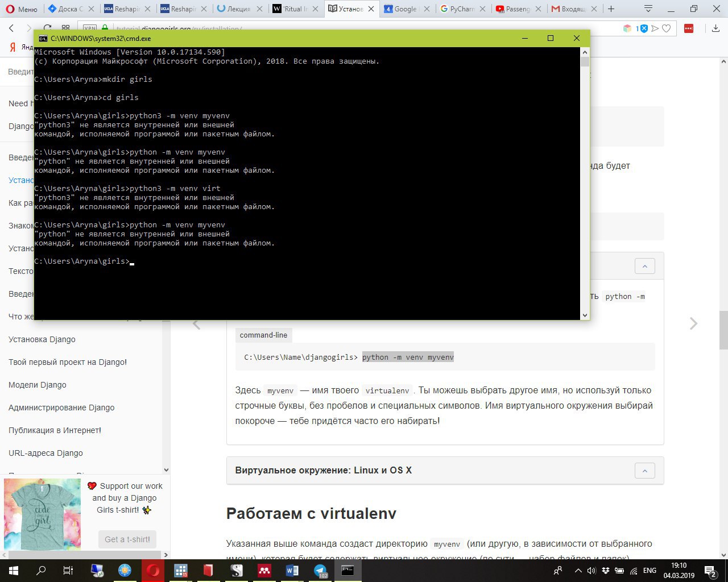Screen dimensions: 728x582
Task: Open the downloads arrow icon in Opera
Action: pyautogui.click(x=715, y=28)
